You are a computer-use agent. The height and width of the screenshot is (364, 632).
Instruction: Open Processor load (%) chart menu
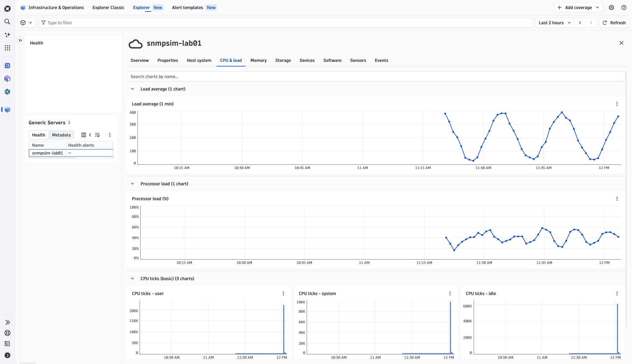617,199
